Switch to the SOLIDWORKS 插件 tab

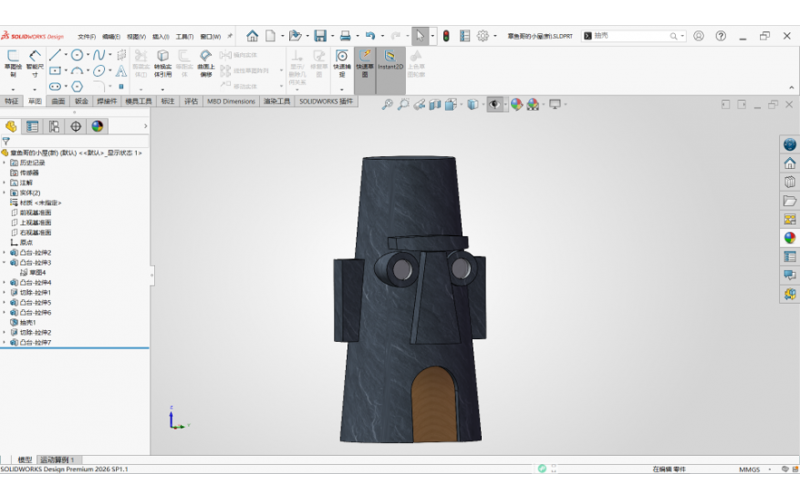[326, 101]
